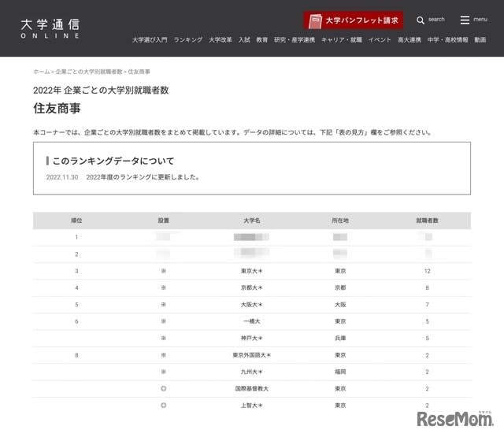Click the magnifying glass search icon

tap(420, 20)
